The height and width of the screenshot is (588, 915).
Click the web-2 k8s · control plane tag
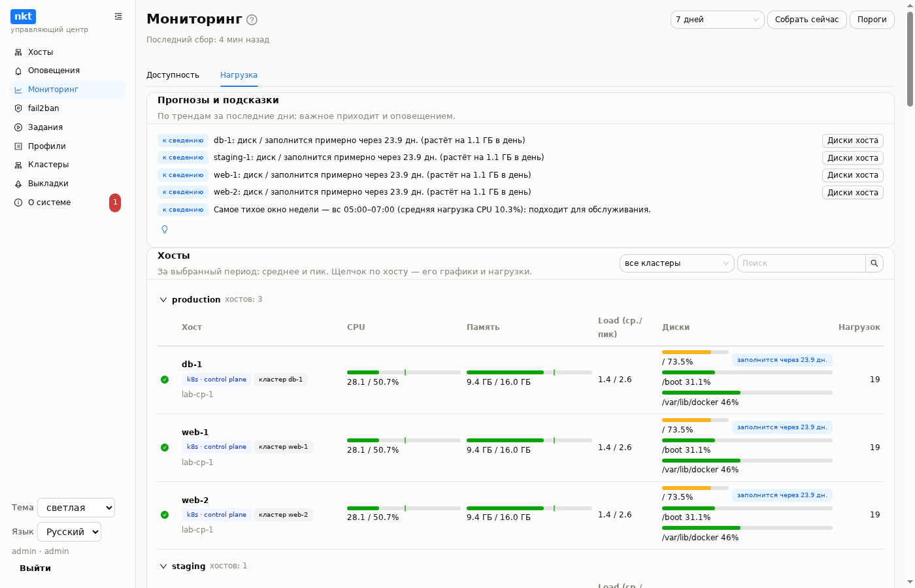[x=216, y=515]
